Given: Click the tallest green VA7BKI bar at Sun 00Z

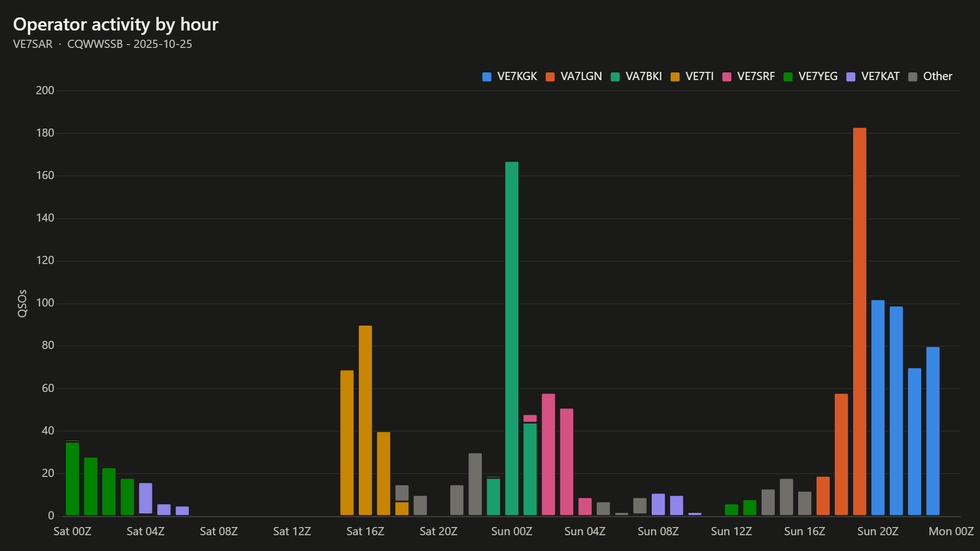Looking at the screenshot, I should [x=512, y=338].
